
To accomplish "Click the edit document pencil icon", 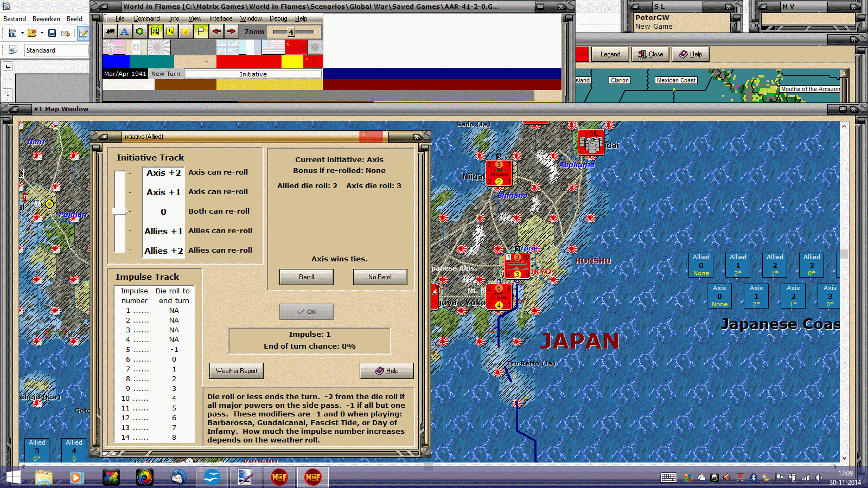I will [x=83, y=33].
